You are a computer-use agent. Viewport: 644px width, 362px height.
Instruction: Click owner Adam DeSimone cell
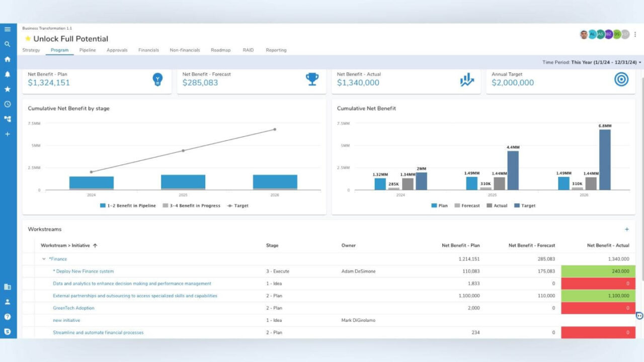(358, 271)
